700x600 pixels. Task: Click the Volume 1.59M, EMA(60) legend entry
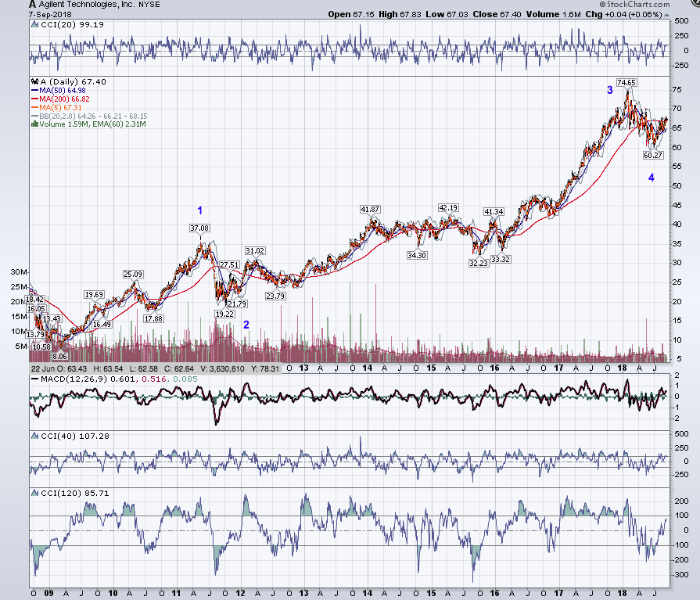tap(92, 124)
